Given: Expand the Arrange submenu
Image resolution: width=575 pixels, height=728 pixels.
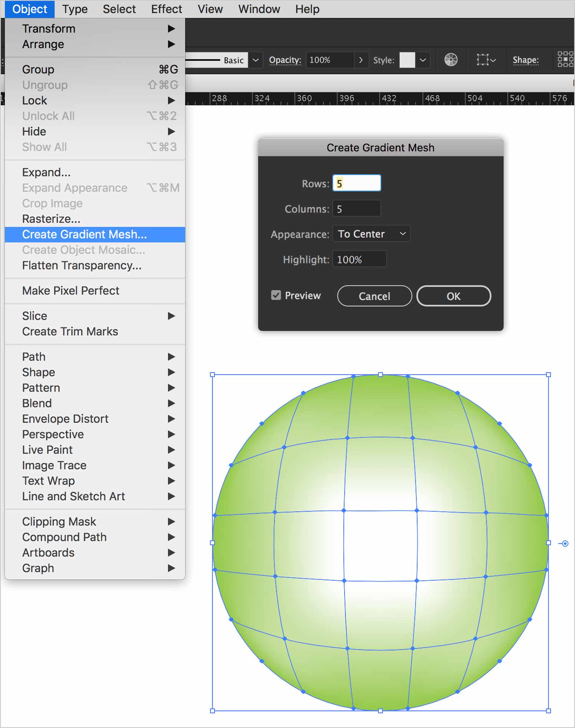Looking at the screenshot, I should (95, 44).
